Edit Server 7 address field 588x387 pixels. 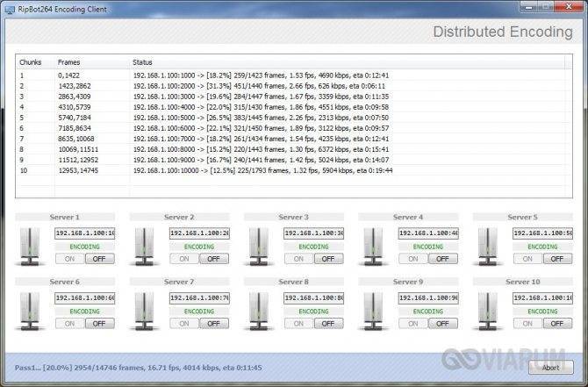(199, 298)
